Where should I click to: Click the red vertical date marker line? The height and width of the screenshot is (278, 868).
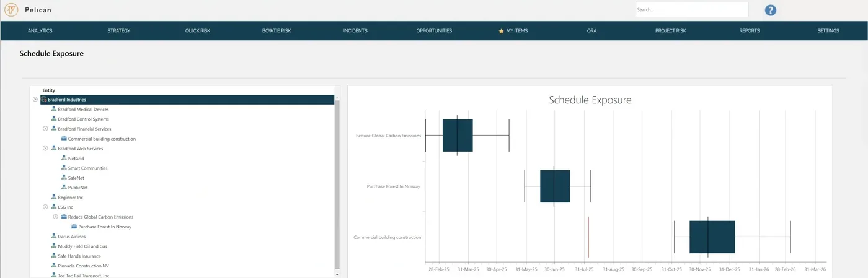[588, 237]
